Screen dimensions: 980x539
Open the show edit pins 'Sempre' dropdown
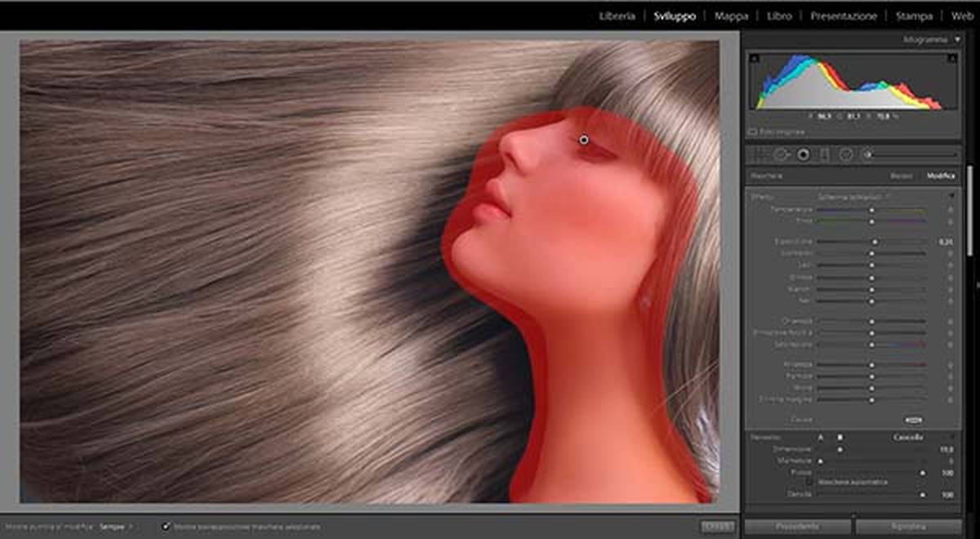pos(116,527)
